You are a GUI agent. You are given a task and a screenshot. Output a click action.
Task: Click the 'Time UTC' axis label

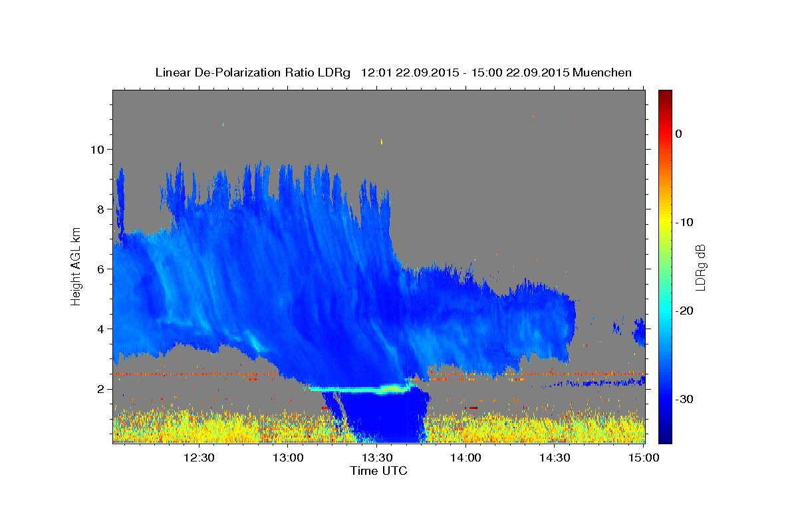pyautogui.click(x=378, y=471)
